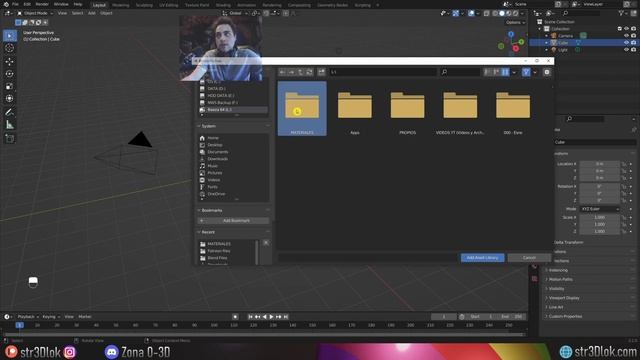Disable Cube in renders via camera icon

(633, 42)
